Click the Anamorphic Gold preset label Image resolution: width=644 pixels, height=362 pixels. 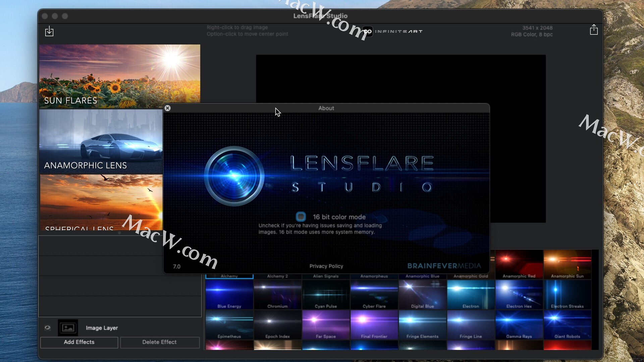(x=471, y=276)
